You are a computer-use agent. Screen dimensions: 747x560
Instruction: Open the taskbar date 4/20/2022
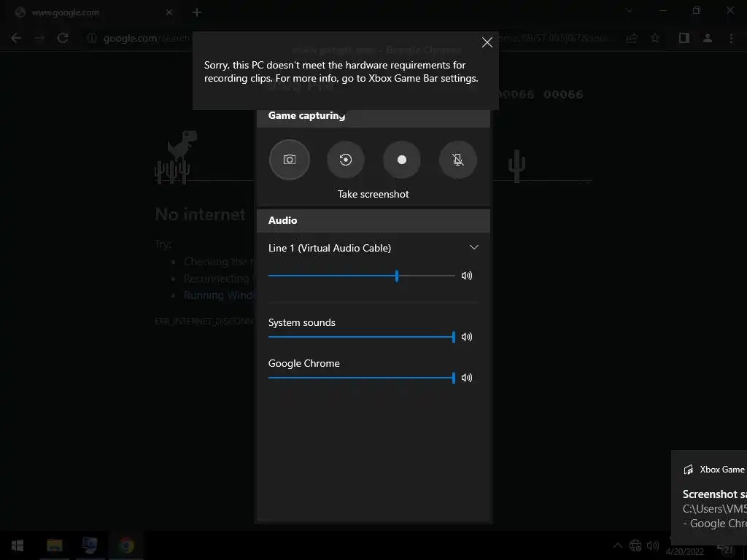coord(684,551)
